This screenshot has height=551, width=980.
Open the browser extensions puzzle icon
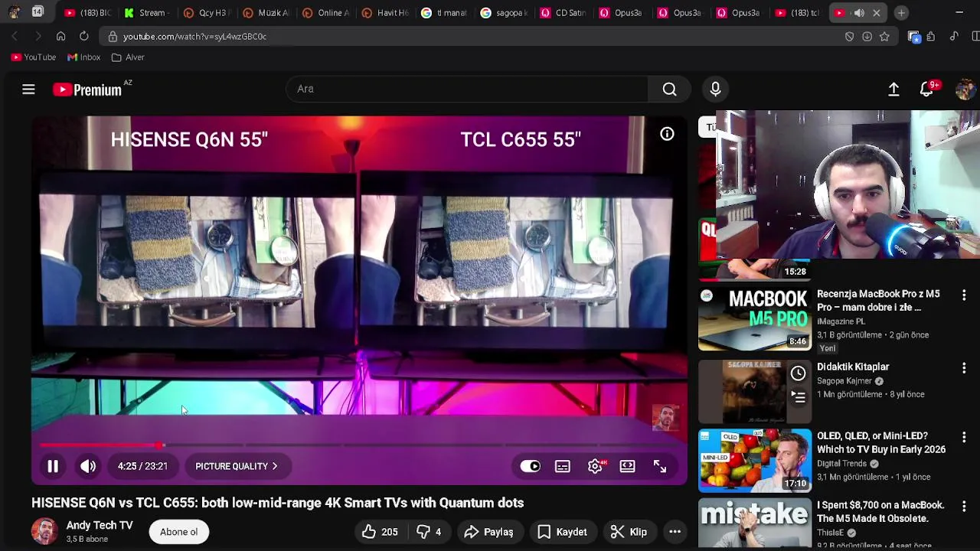(930, 36)
